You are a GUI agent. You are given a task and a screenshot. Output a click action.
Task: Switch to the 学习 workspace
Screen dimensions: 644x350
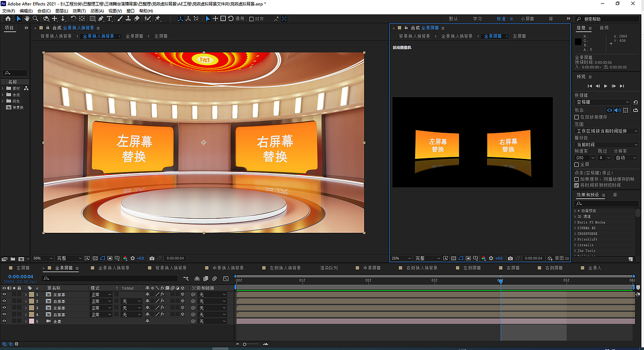tap(477, 19)
